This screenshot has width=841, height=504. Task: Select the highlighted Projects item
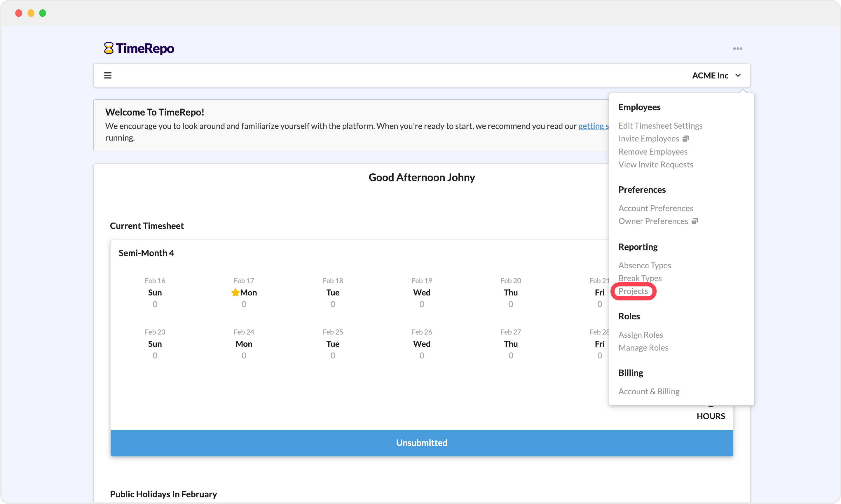coord(633,291)
